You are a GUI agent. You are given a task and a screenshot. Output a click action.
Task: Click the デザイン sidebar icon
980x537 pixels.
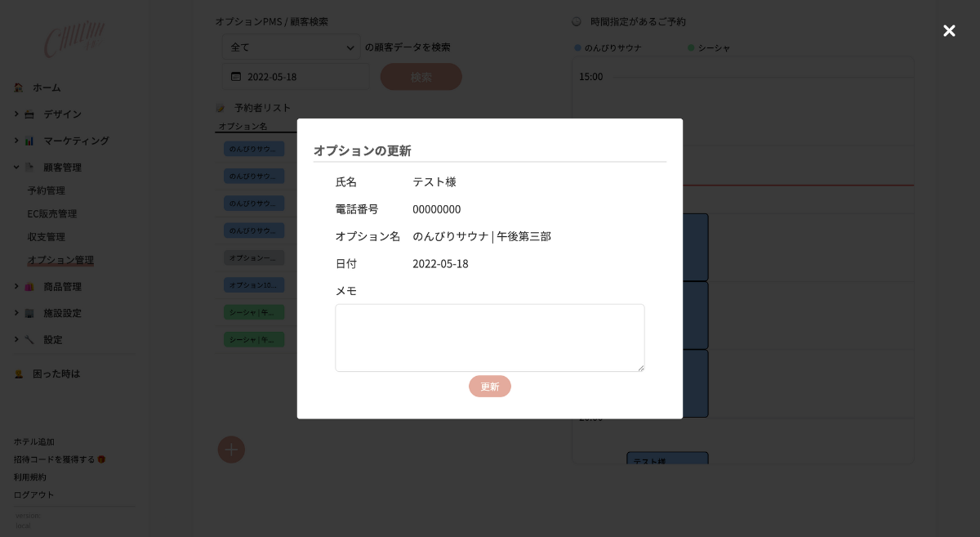(29, 114)
